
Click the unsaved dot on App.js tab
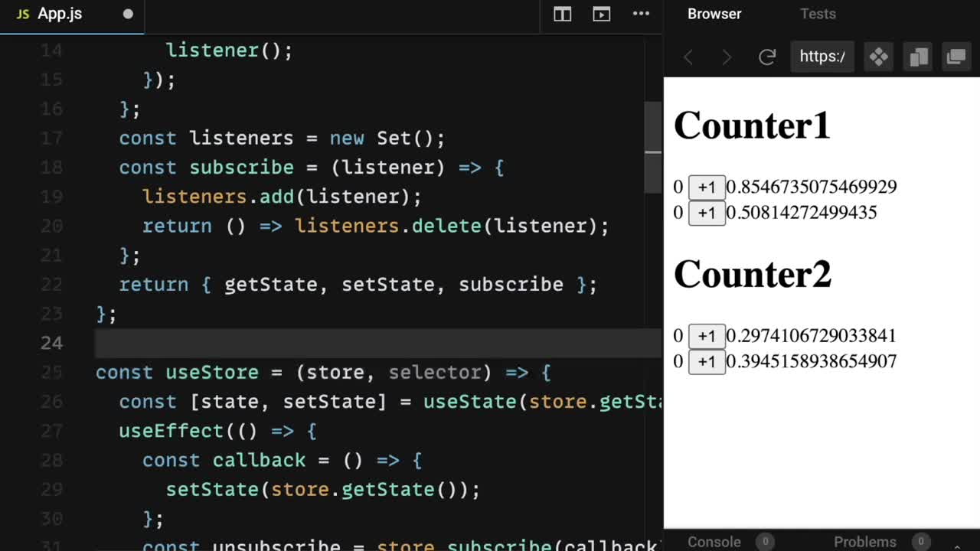coord(128,14)
